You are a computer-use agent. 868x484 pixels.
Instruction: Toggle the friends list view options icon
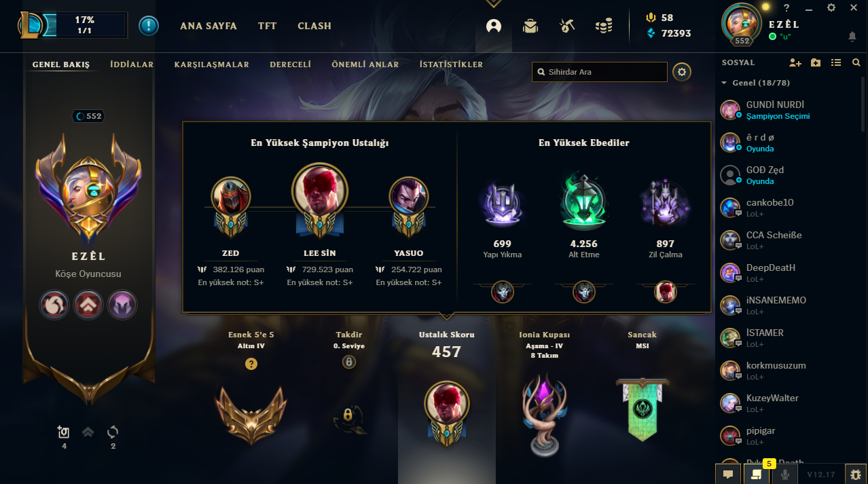(836, 62)
